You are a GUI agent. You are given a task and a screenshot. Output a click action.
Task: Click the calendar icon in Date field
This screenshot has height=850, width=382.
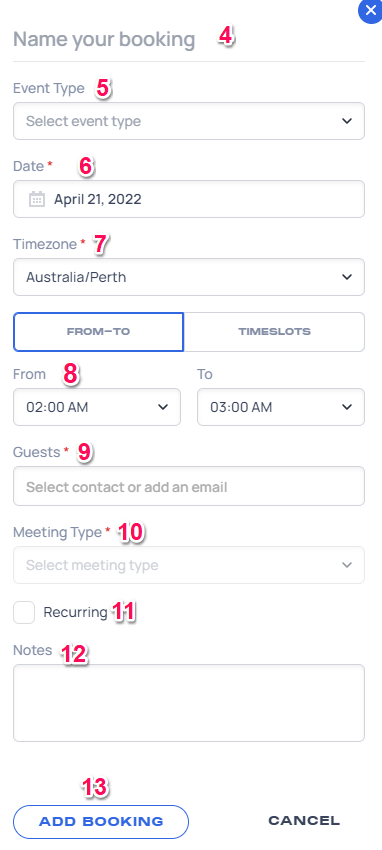pyautogui.click(x=36, y=199)
